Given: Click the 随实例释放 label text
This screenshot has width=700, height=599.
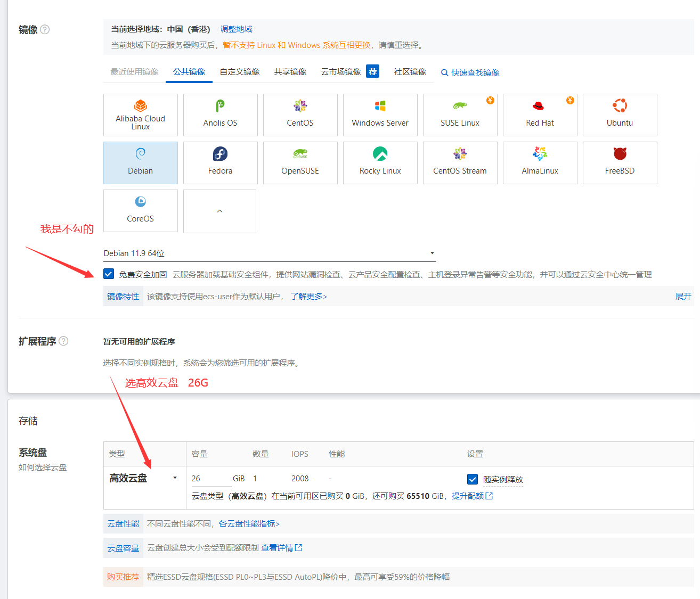Looking at the screenshot, I should pyautogui.click(x=503, y=479).
